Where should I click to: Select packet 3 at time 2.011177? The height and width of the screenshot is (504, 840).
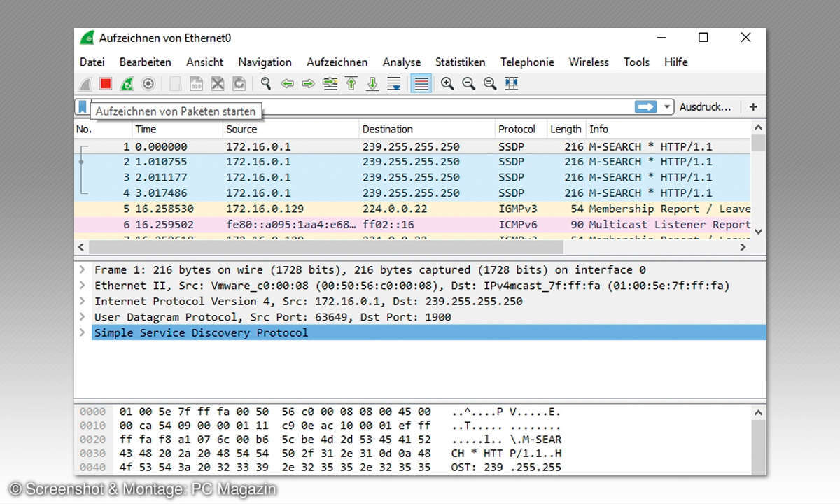point(413,178)
